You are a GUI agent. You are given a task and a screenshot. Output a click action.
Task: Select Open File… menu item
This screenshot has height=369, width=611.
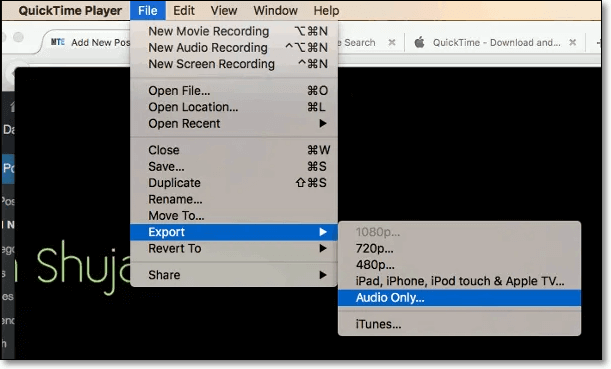234,91
